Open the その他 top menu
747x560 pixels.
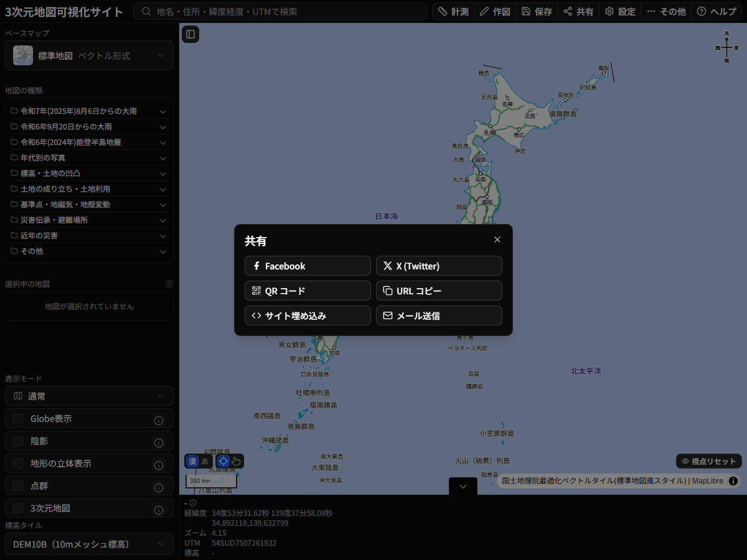(666, 11)
